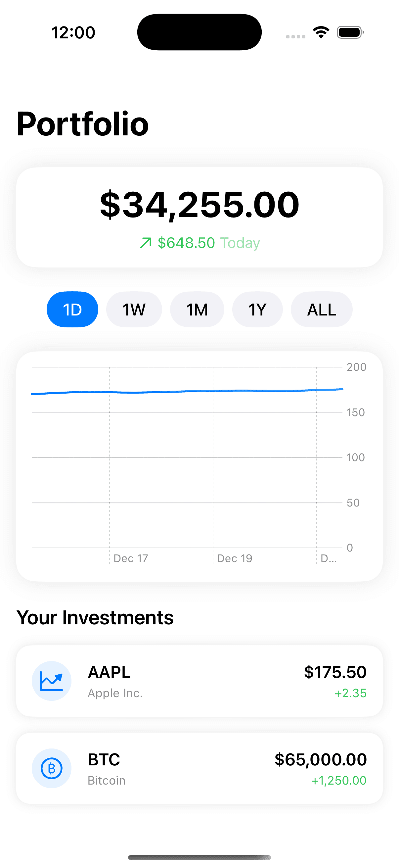The height and width of the screenshot is (868, 399).
Task: Tap the green upward trend arrow
Action: click(x=146, y=243)
